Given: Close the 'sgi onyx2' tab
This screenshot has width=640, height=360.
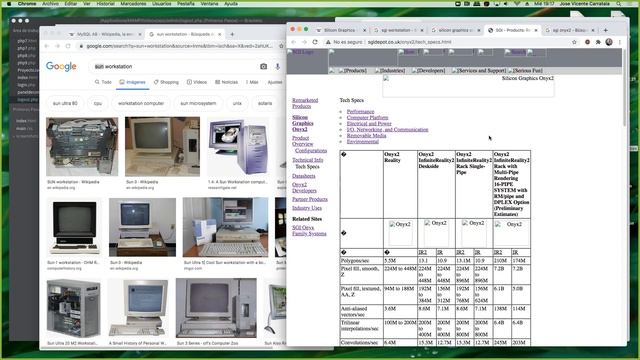Looking at the screenshot, I should [x=593, y=30].
